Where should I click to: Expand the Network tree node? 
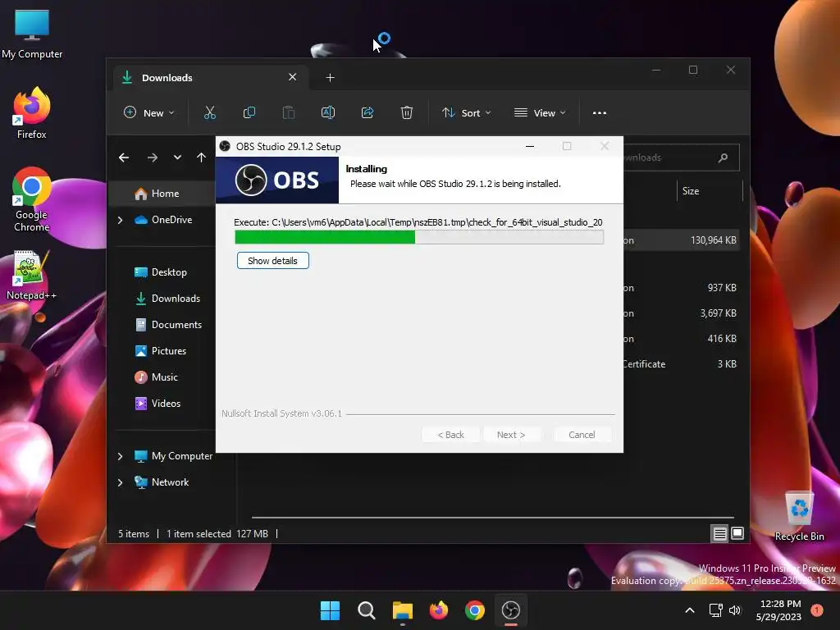click(120, 482)
